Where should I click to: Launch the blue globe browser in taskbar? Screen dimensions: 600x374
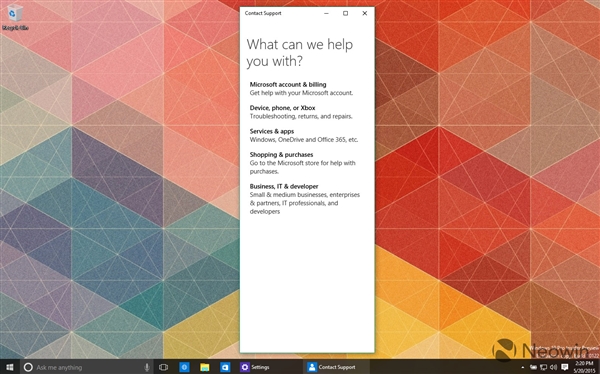pos(184,367)
